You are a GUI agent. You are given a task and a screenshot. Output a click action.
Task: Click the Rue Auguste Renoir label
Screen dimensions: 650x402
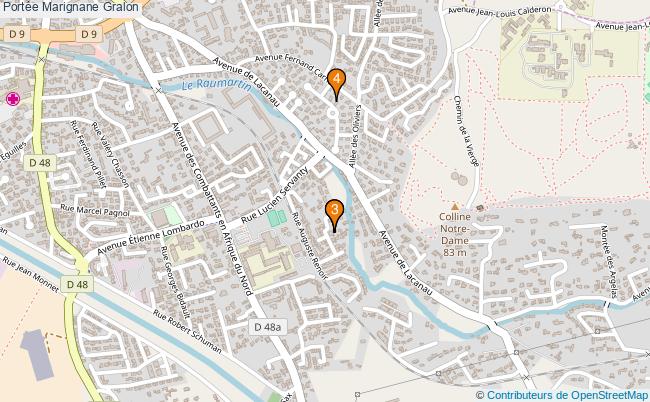point(310,246)
